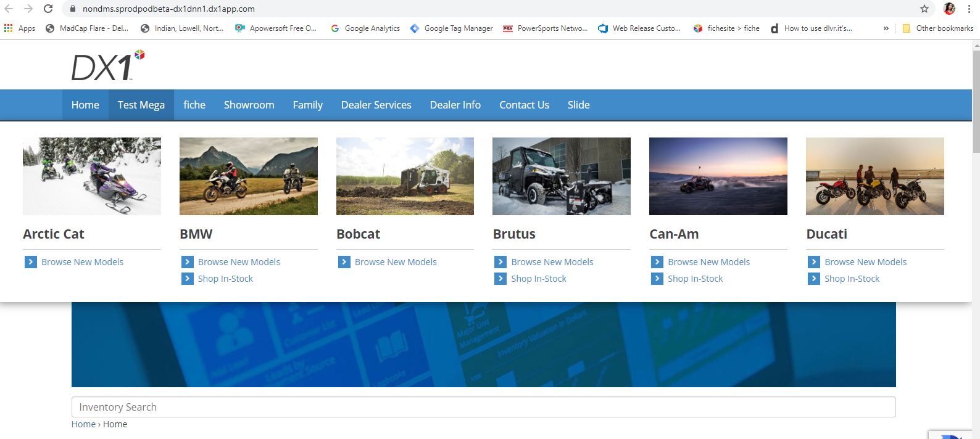The width and height of the screenshot is (980, 439).
Task: Browse New Models under Can-Am
Action: pyautogui.click(x=709, y=262)
